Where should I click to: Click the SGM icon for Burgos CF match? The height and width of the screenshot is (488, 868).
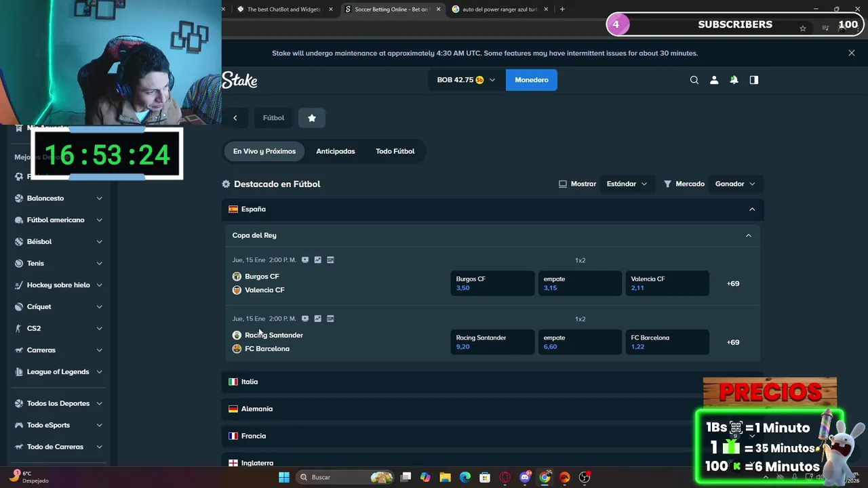(x=330, y=260)
